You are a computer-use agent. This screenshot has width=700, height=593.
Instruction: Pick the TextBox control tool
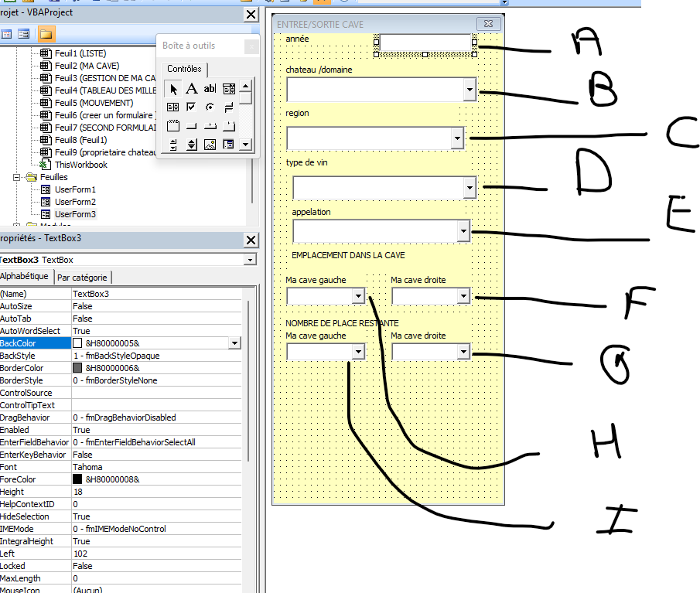tap(210, 89)
